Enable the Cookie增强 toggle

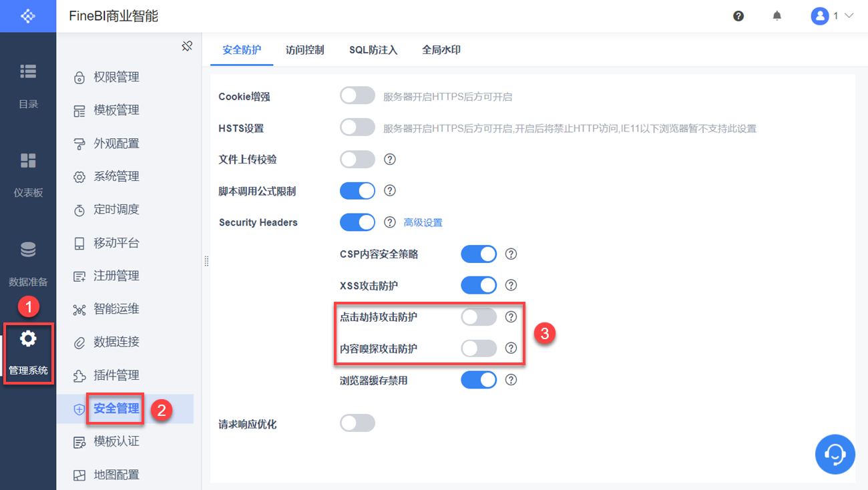click(x=357, y=96)
